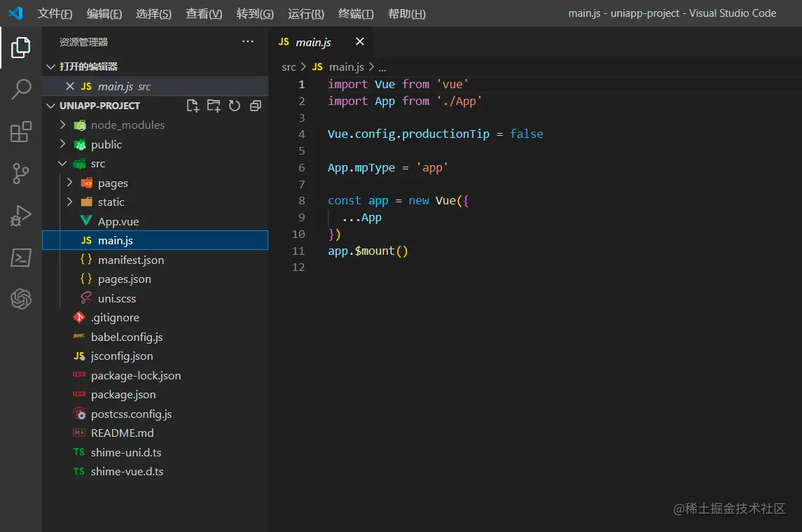This screenshot has height=532, width=802.
Task: Click App.mpType on line 6
Action: coord(361,167)
